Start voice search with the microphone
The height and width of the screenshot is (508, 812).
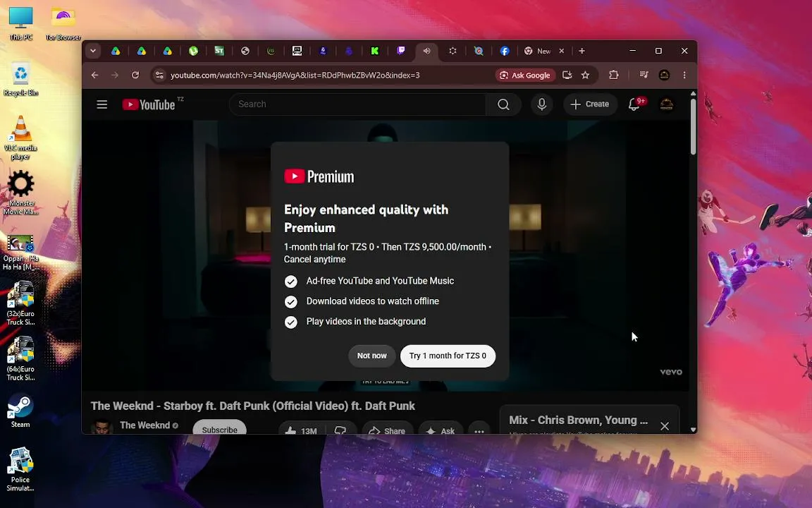click(541, 104)
